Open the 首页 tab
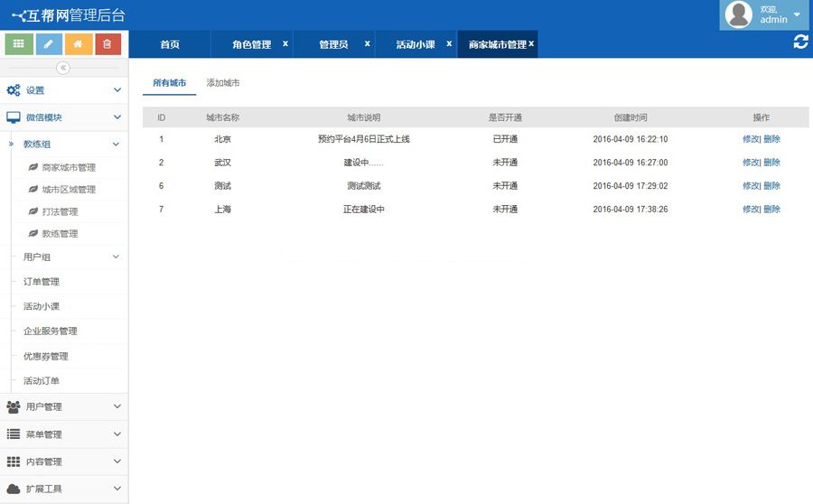Screen dimensions: 813x504 click(x=170, y=44)
